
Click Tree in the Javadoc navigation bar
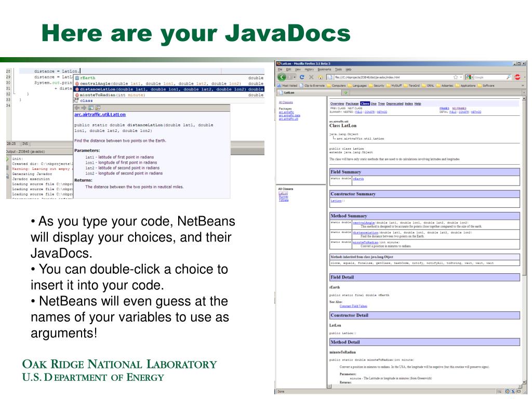click(x=381, y=103)
